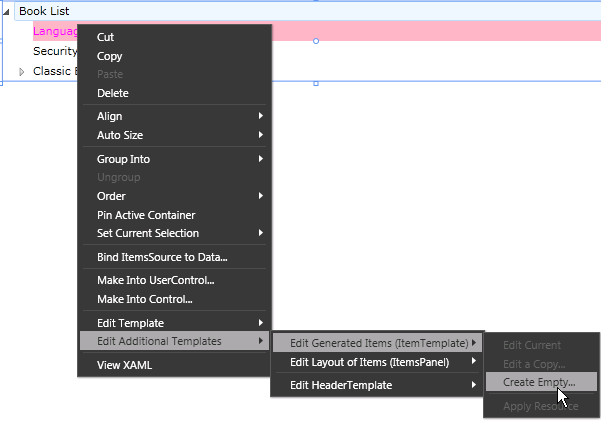
Task: Expand the Auto Size submenu
Action: pos(119,135)
